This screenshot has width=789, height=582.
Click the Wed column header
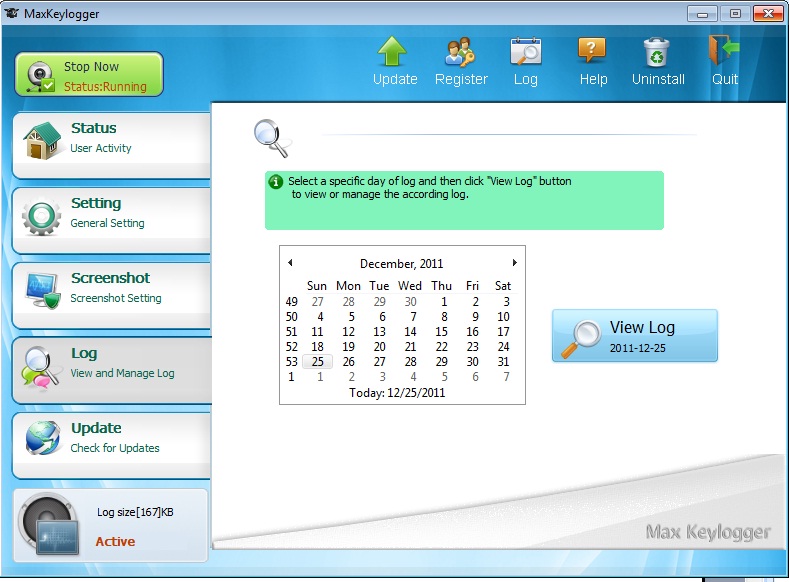point(410,286)
